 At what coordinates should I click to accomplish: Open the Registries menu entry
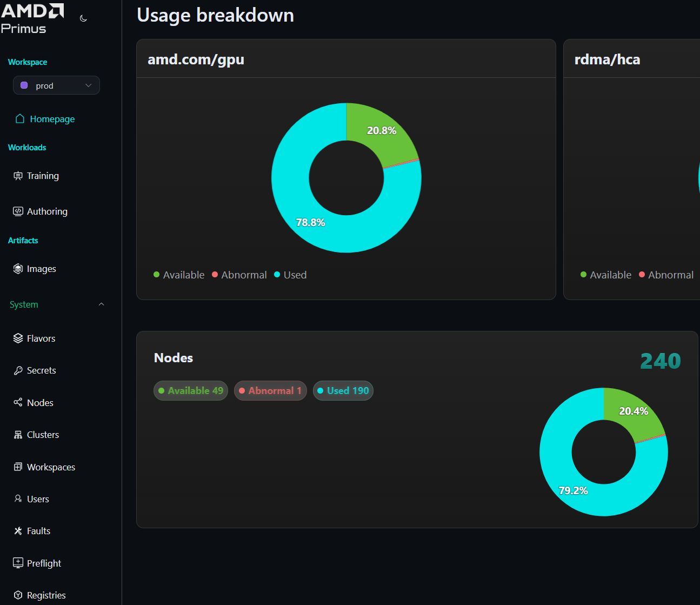pos(45,595)
